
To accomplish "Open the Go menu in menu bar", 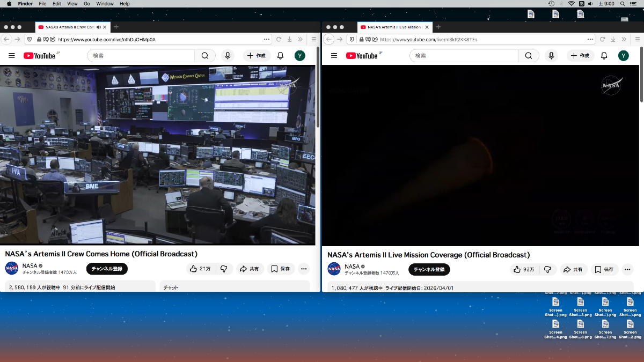I will coord(87,4).
